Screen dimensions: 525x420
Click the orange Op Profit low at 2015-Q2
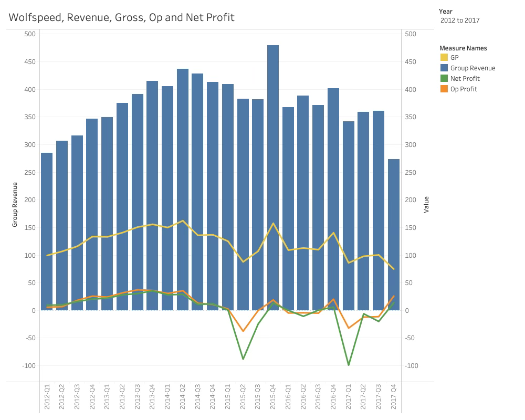pos(243,331)
